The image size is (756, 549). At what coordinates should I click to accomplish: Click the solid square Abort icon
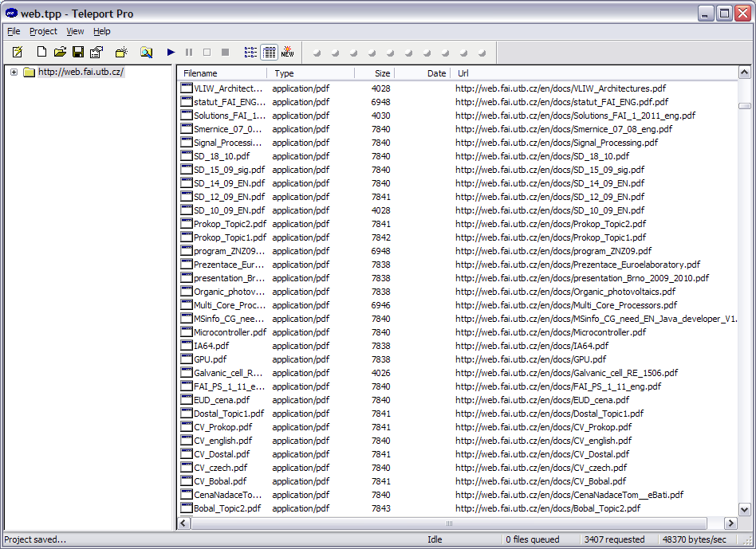click(x=225, y=52)
